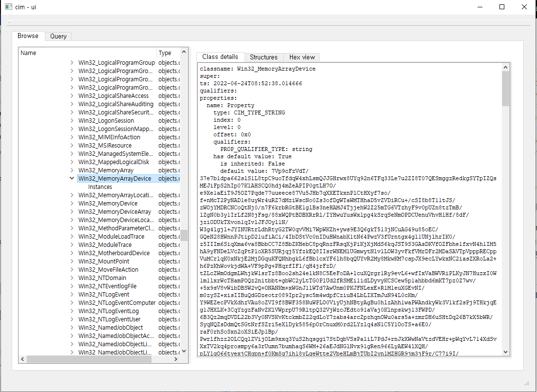Click tree horizontal scroll left arrow
This screenshot has width=537, height=392.
pyautogui.click(x=22, y=359)
